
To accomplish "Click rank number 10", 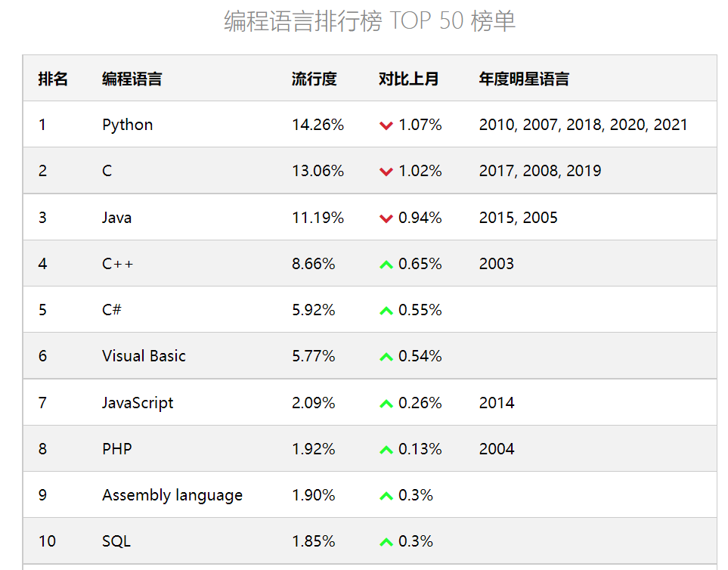I will click(47, 541).
